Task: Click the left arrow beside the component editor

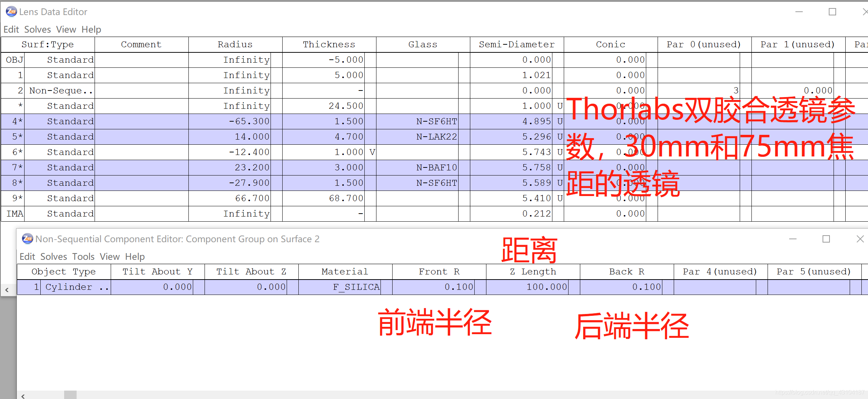Action: point(7,290)
